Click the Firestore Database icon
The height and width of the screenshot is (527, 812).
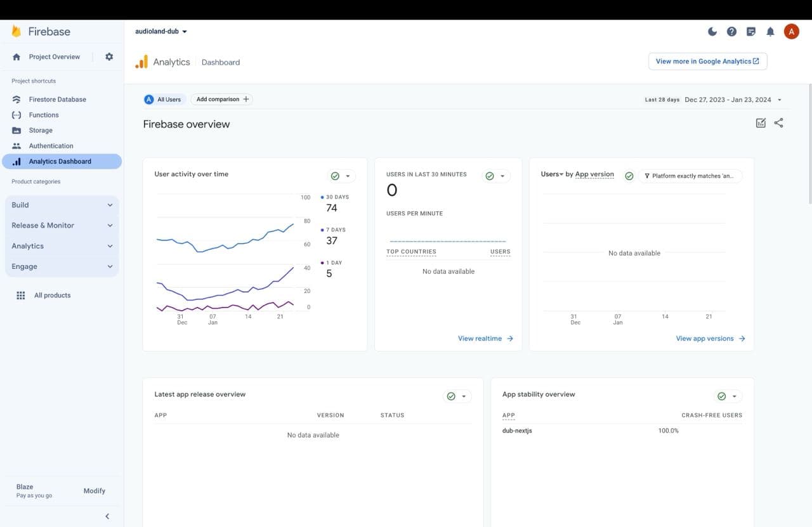tap(16, 100)
